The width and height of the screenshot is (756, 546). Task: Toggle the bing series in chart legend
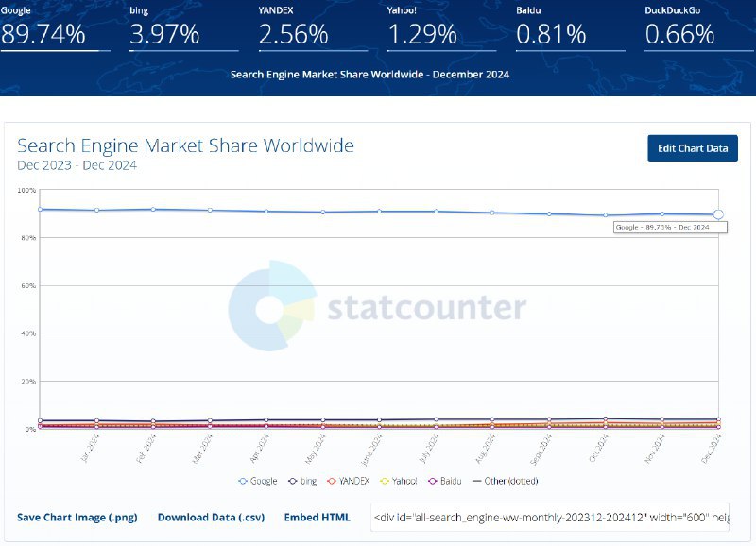(302, 481)
